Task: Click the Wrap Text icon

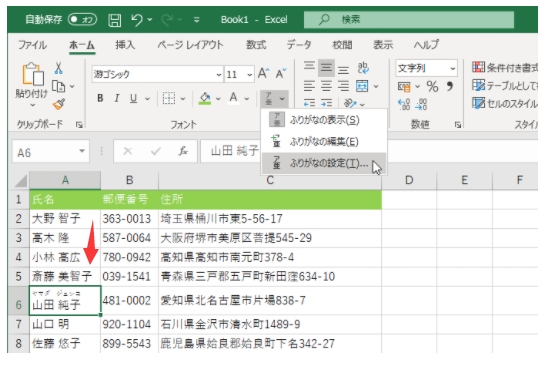Action: pos(363,68)
